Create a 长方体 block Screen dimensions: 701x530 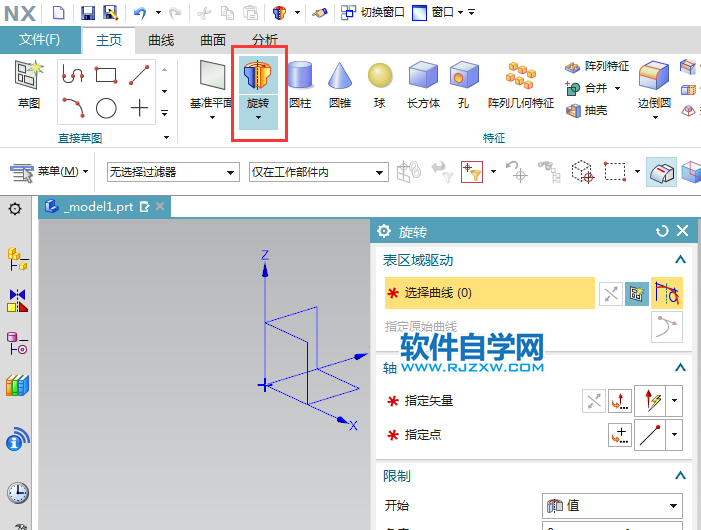coord(423,85)
